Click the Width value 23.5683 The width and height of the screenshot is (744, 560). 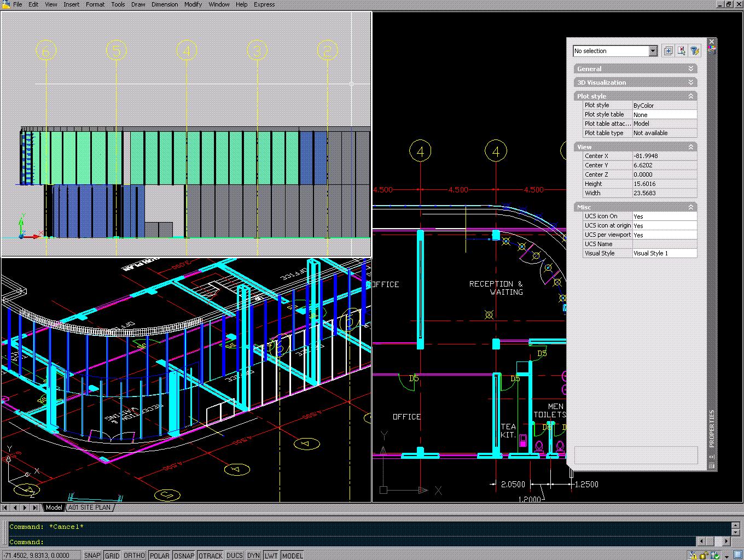click(665, 193)
